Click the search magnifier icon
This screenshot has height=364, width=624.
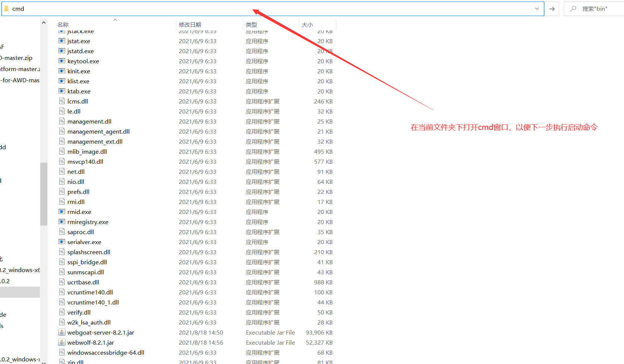pyautogui.click(x=573, y=9)
